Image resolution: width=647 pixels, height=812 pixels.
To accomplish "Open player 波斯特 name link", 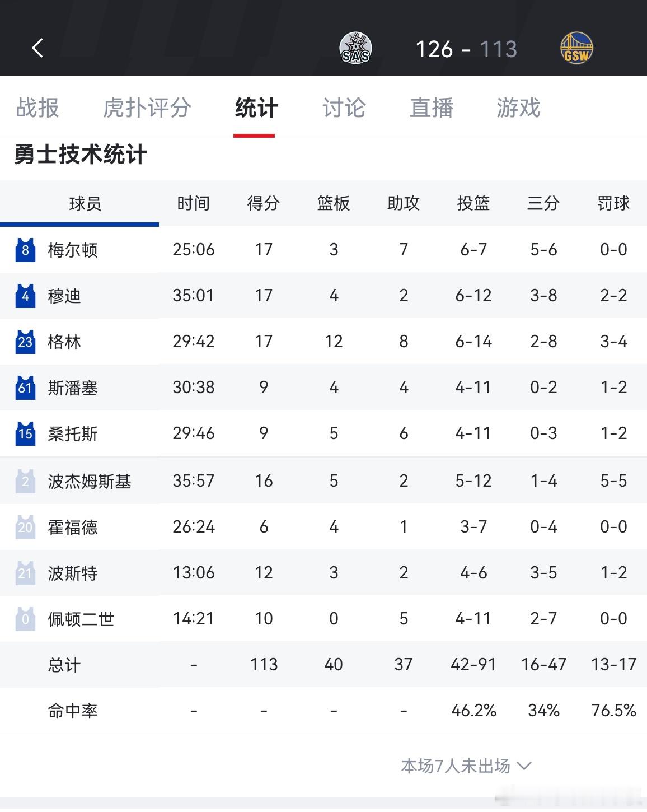I will [x=73, y=573].
